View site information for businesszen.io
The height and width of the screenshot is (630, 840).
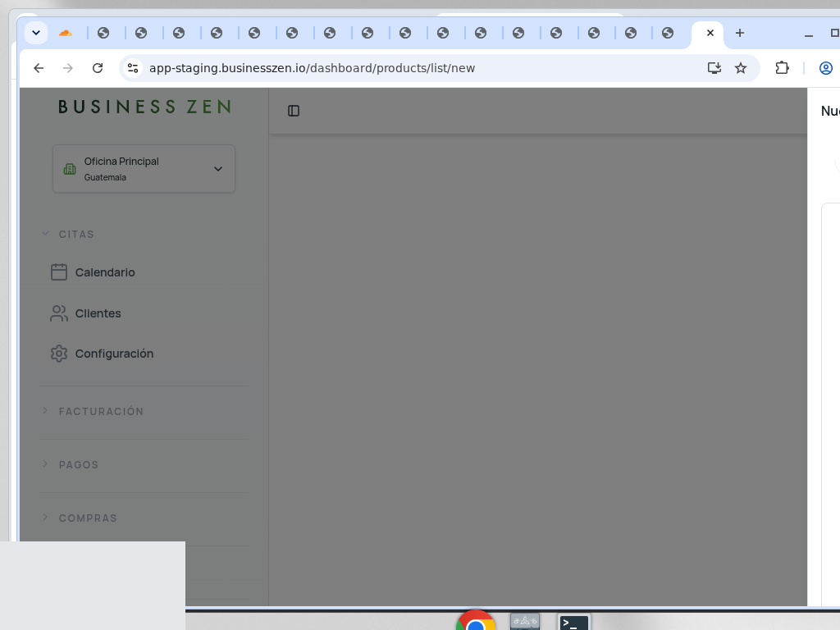tap(133, 68)
